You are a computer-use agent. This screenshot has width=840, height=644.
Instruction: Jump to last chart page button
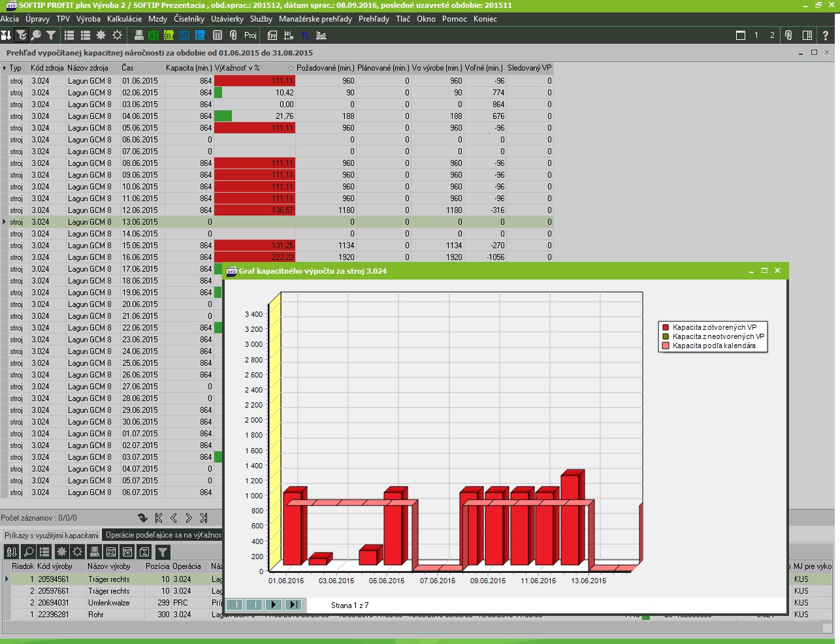293,605
